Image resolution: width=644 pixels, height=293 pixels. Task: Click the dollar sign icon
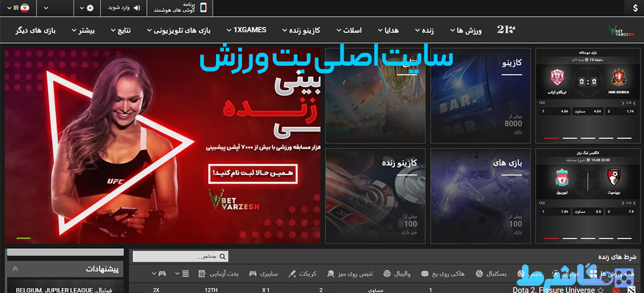point(635,8)
